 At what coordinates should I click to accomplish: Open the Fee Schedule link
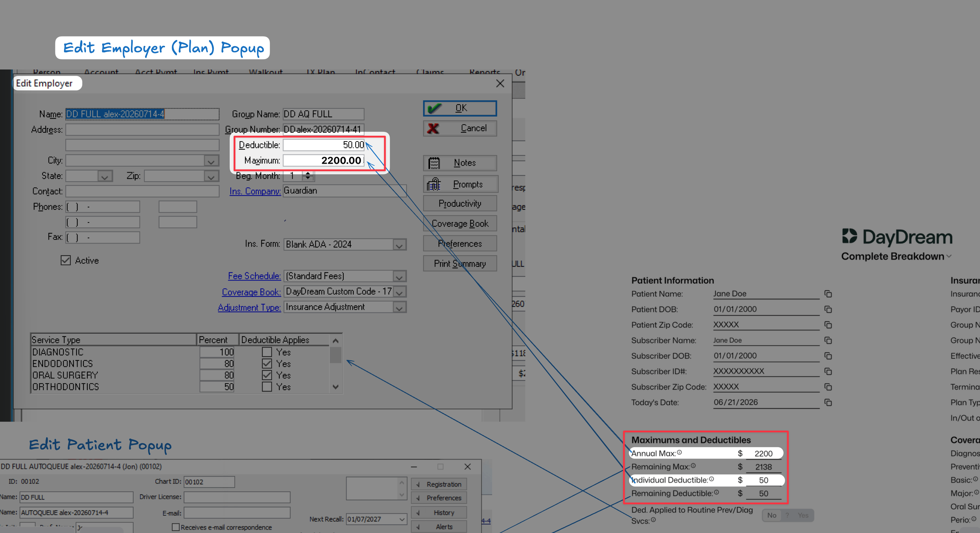click(254, 276)
